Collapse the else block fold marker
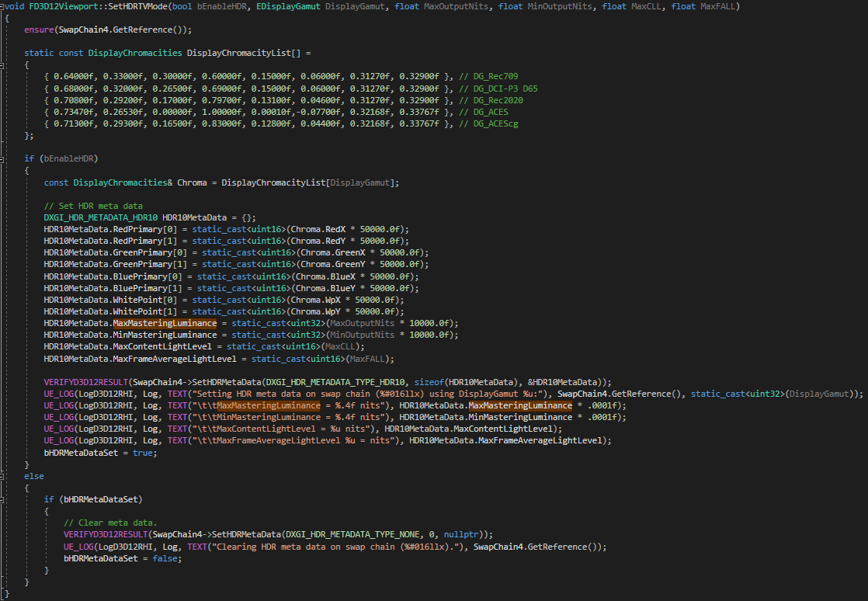The height and width of the screenshot is (601, 868). click(3, 476)
